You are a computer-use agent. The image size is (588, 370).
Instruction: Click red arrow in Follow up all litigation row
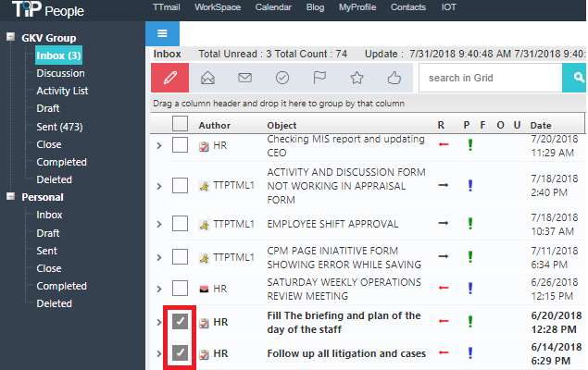[444, 352]
